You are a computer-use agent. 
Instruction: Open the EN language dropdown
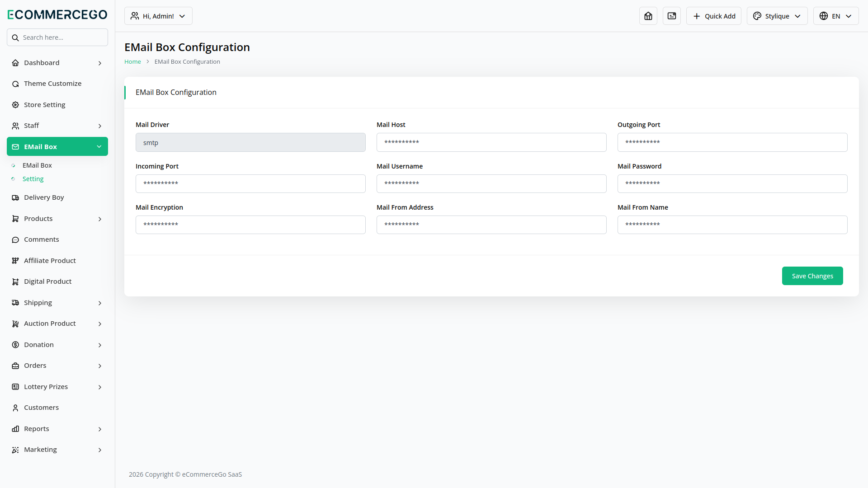click(x=836, y=16)
